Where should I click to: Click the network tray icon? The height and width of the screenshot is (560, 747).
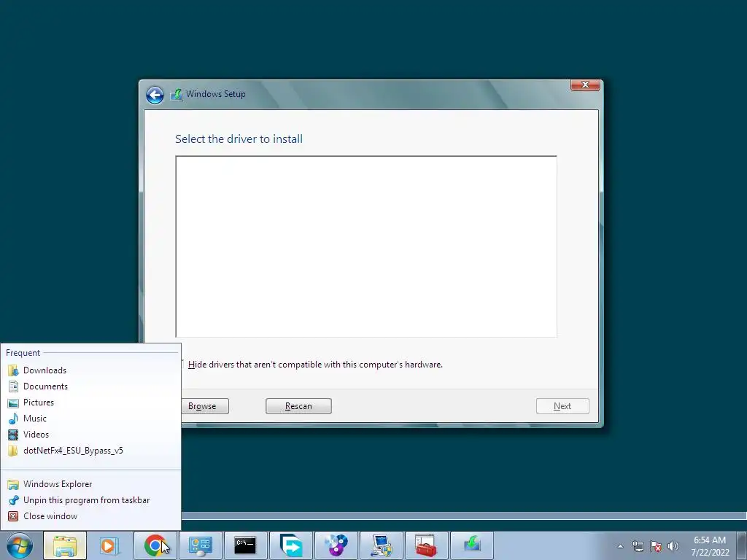[638, 546]
